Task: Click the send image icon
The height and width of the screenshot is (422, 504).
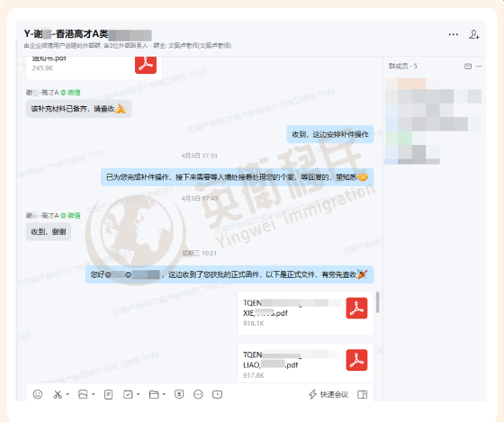Action: pyautogui.click(x=83, y=394)
